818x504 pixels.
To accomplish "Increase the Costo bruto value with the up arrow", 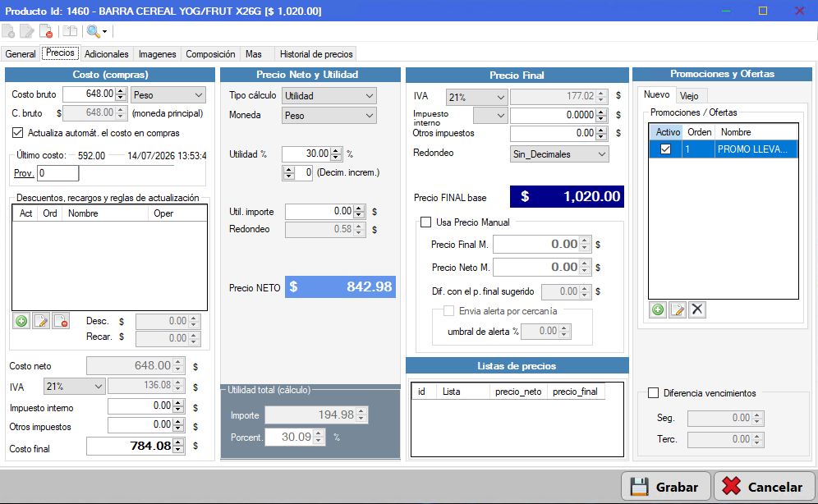I will (121, 90).
